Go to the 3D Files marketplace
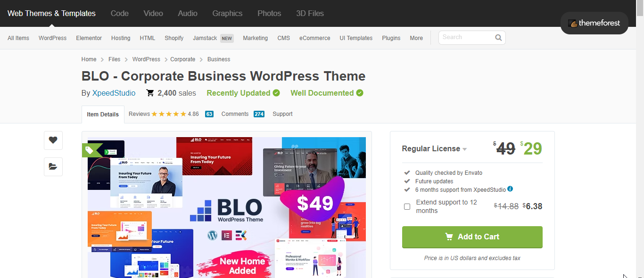Image resolution: width=644 pixels, height=278 pixels. [x=310, y=13]
